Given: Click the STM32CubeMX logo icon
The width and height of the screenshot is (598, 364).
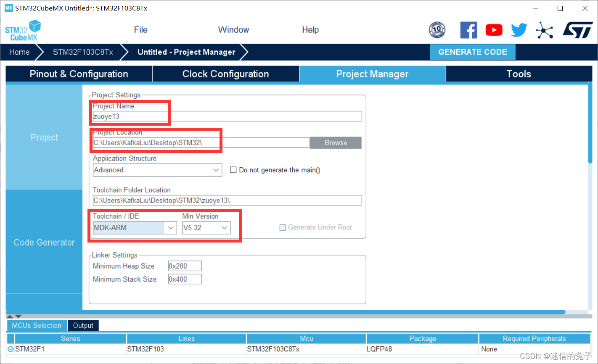Looking at the screenshot, I should tap(23, 30).
